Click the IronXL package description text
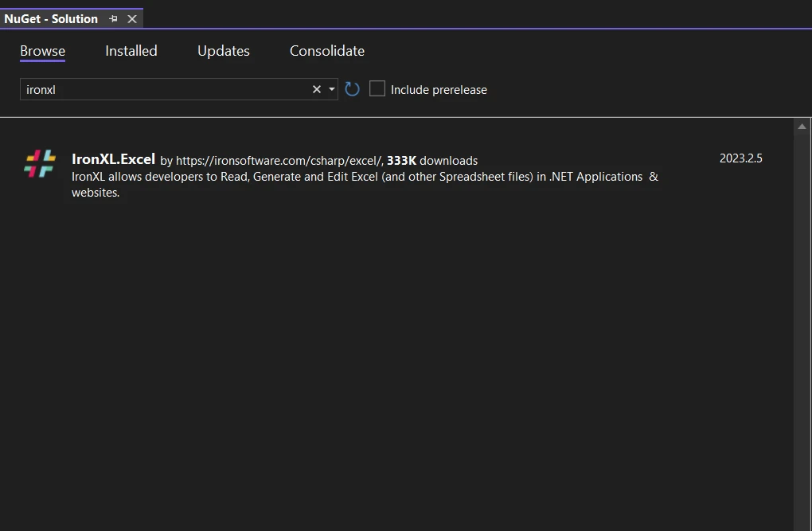The height and width of the screenshot is (531, 812). (357, 177)
